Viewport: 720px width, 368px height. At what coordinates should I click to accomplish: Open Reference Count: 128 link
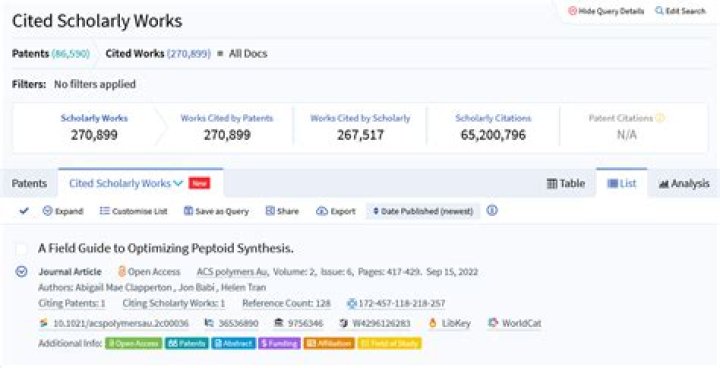click(286, 303)
